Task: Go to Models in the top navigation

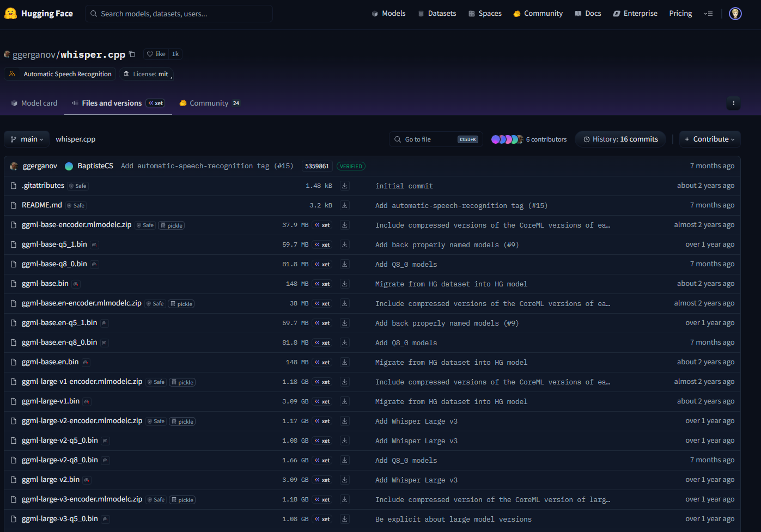Action: [388, 14]
